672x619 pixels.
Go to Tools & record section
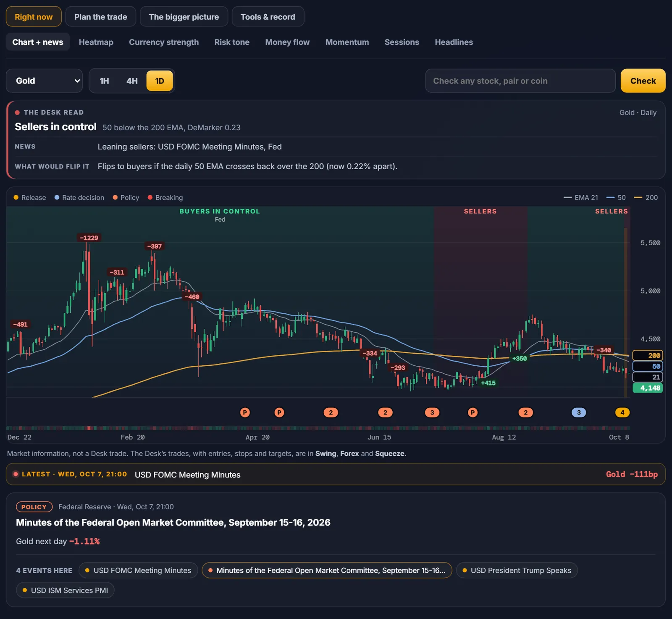tap(268, 17)
